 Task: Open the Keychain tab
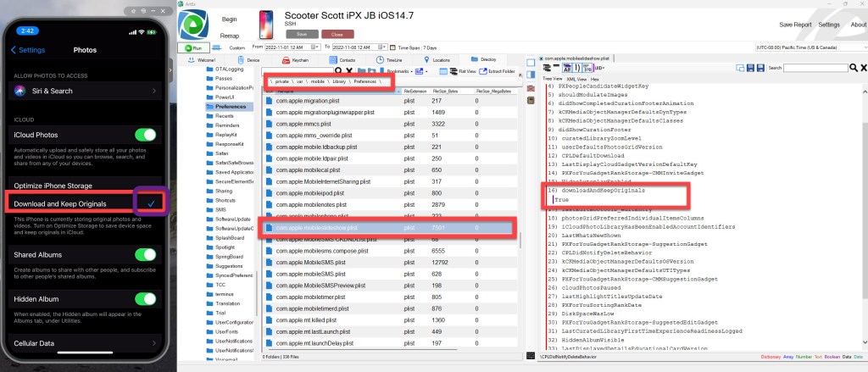[293, 61]
